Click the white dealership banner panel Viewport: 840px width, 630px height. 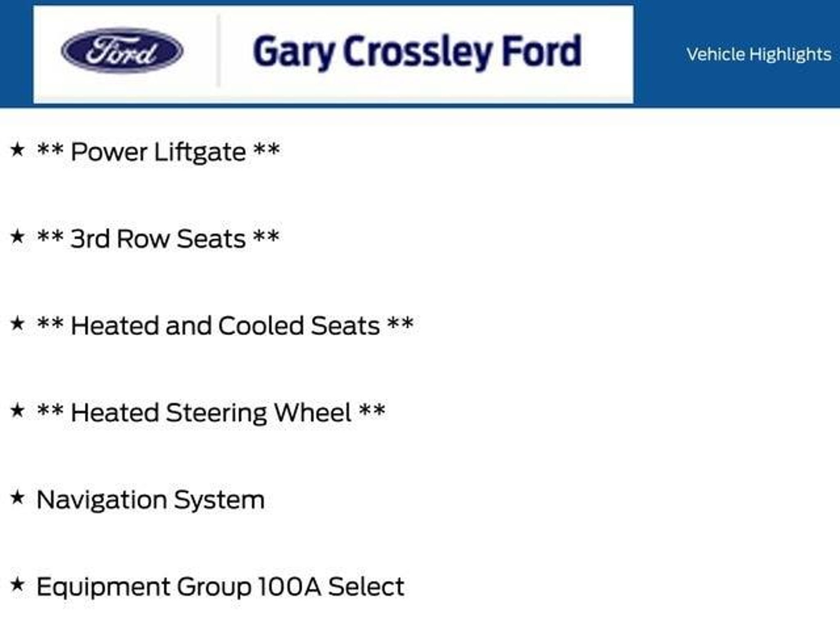[333, 54]
